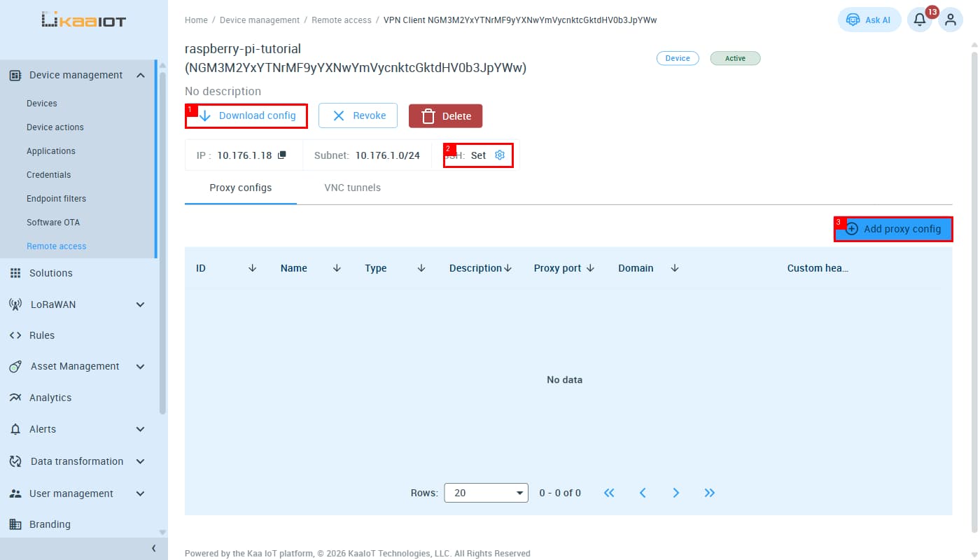Click the Data transformation icon
Viewport: 980px width, 560px height.
coord(15,461)
